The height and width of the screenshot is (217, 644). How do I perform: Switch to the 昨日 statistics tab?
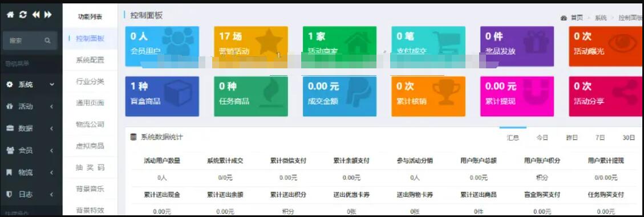pyautogui.click(x=572, y=138)
